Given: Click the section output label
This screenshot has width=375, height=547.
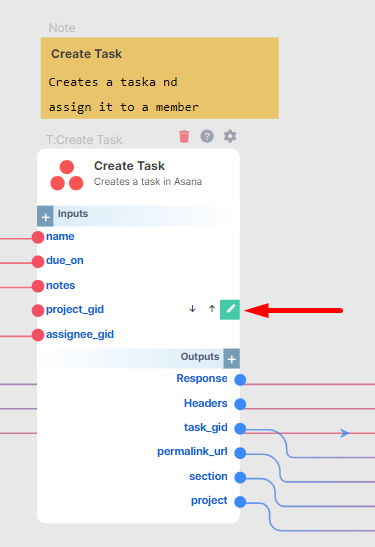Looking at the screenshot, I should click(208, 477).
